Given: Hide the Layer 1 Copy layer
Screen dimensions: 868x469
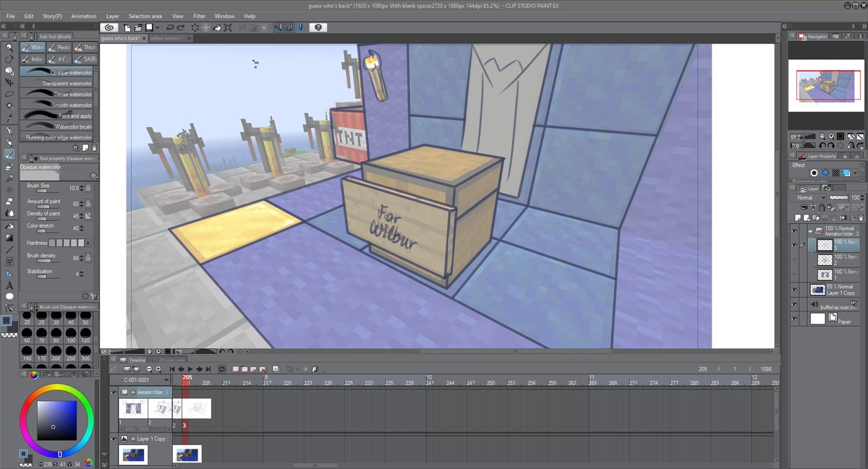Looking at the screenshot, I should (x=794, y=290).
